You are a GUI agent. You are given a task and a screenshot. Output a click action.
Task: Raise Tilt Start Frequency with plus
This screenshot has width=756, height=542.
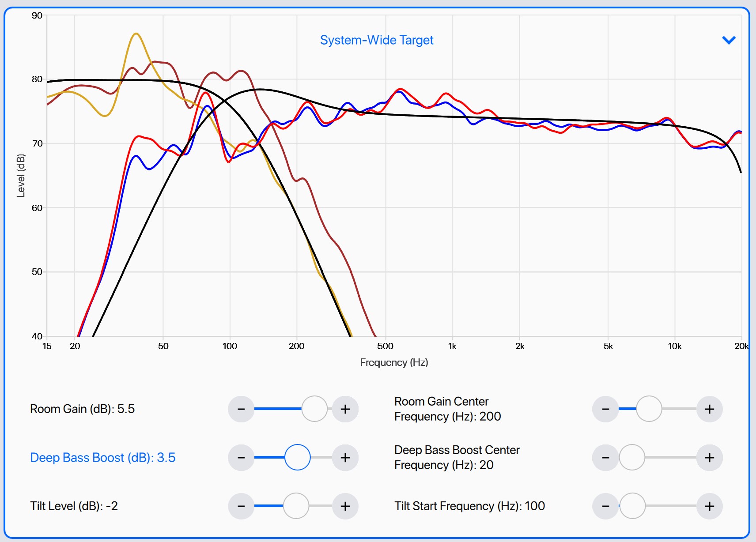710,506
